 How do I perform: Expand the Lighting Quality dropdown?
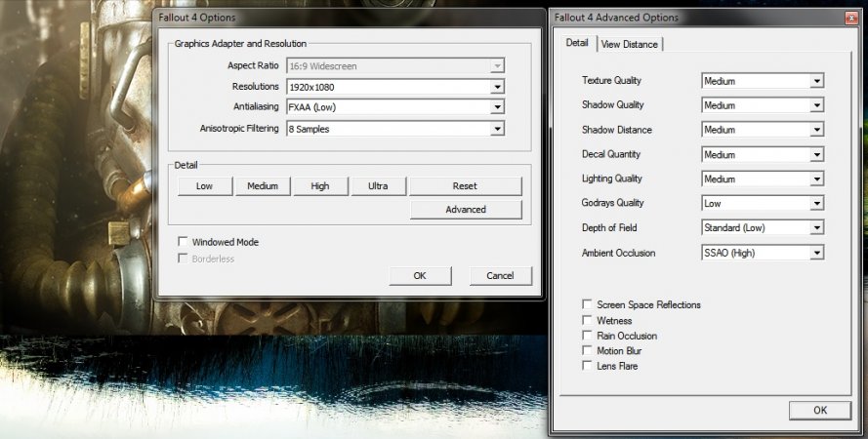763,179
